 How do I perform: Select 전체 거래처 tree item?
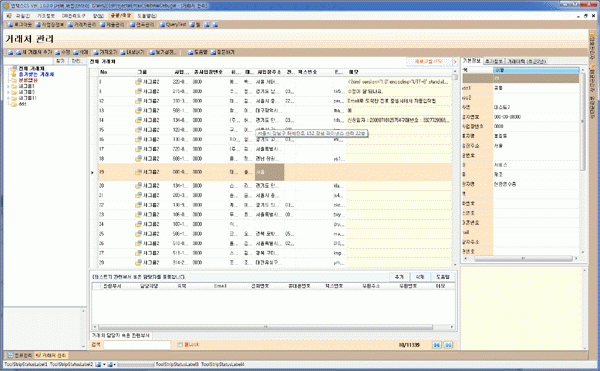tap(31, 68)
